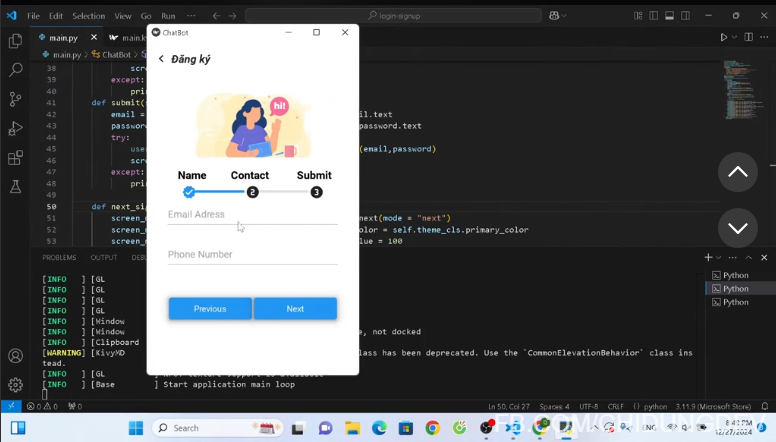Select the Python interpreter 3.11.9 status entry

[x=713, y=406]
